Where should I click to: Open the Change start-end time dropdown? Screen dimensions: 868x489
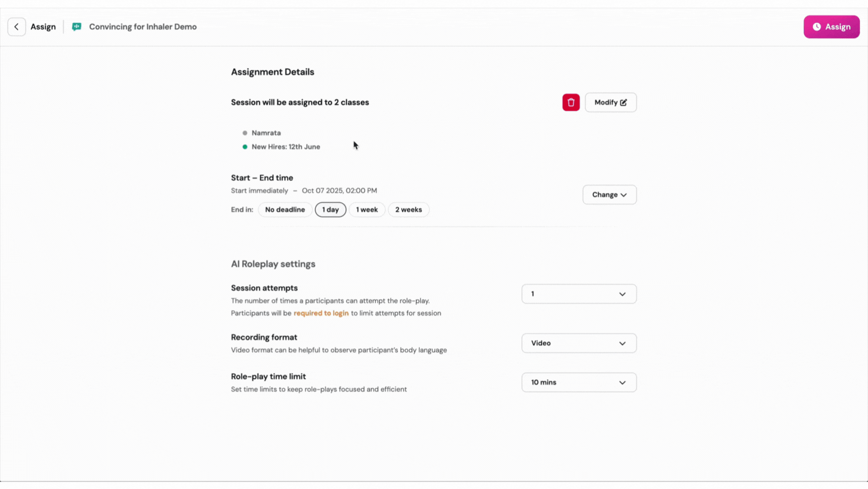click(x=609, y=195)
